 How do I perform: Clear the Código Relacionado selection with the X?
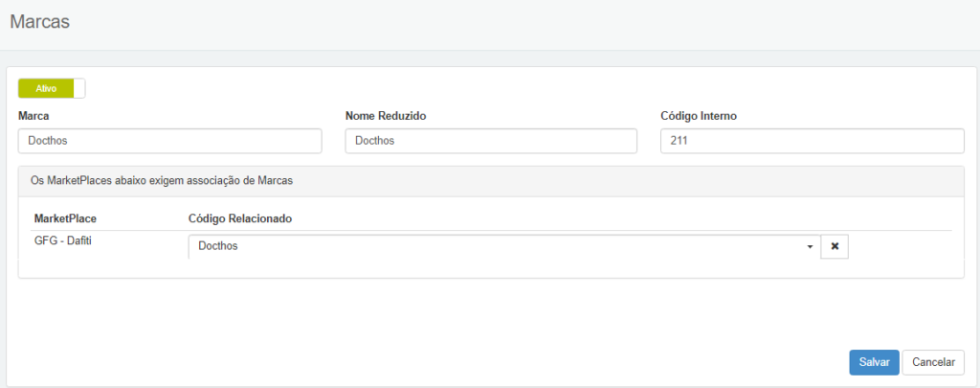point(835,246)
